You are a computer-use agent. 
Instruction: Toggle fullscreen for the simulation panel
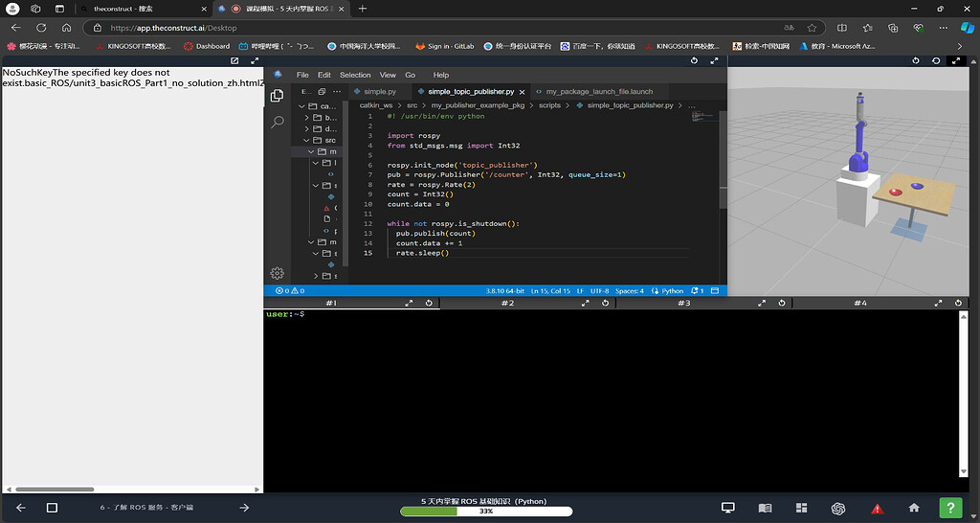point(954,60)
